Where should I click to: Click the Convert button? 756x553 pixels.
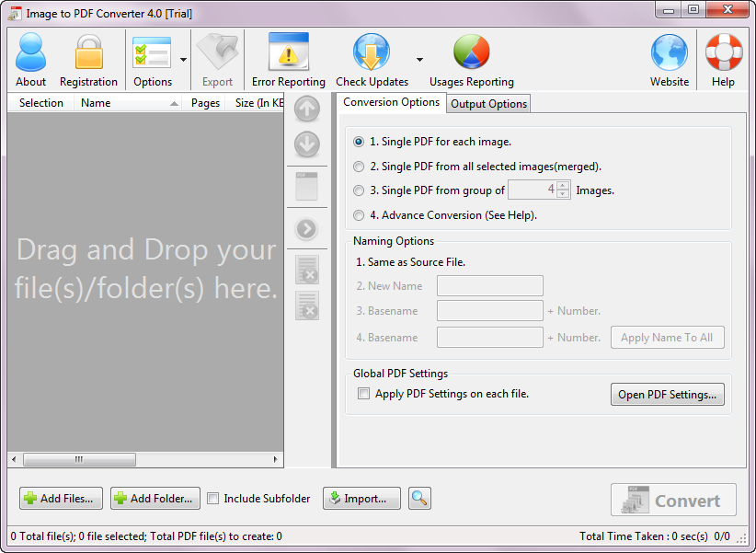coord(673,500)
